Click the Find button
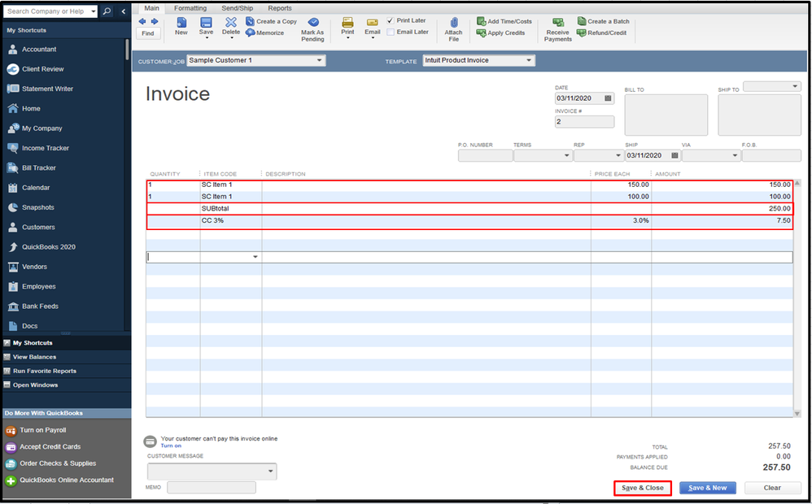Image resolution: width=812 pixels, height=504 pixels. click(148, 33)
